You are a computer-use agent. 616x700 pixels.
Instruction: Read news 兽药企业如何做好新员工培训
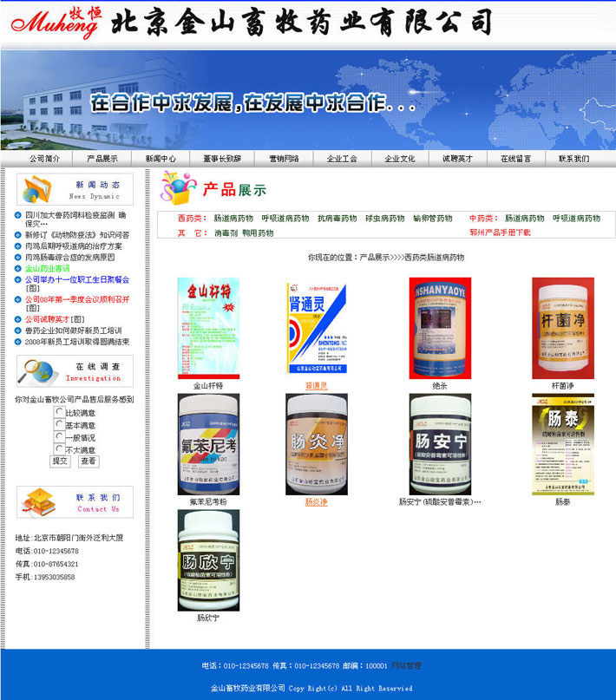(x=73, y=330)
